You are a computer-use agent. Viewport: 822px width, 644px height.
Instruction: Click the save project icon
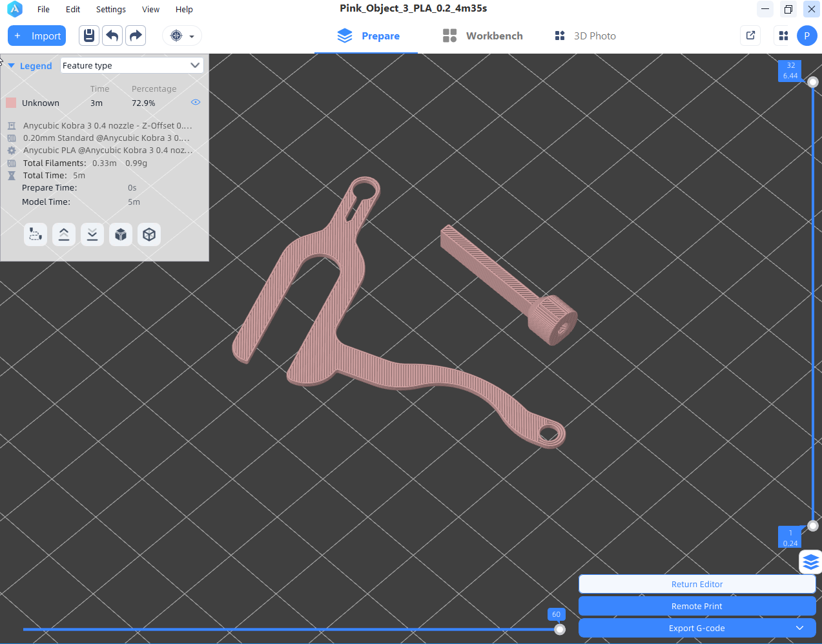89,36
